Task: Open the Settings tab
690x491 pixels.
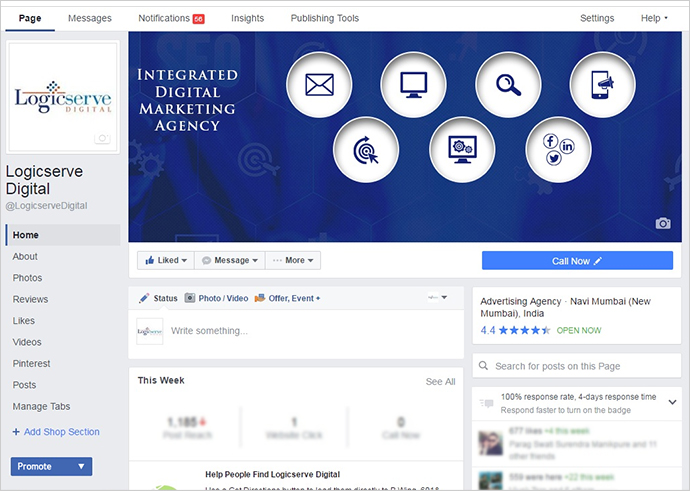Action: [x=597, y=18]
